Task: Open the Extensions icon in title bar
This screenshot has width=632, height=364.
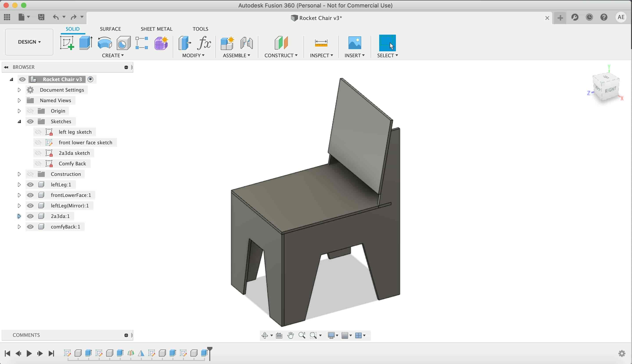Action: (575, 17)
